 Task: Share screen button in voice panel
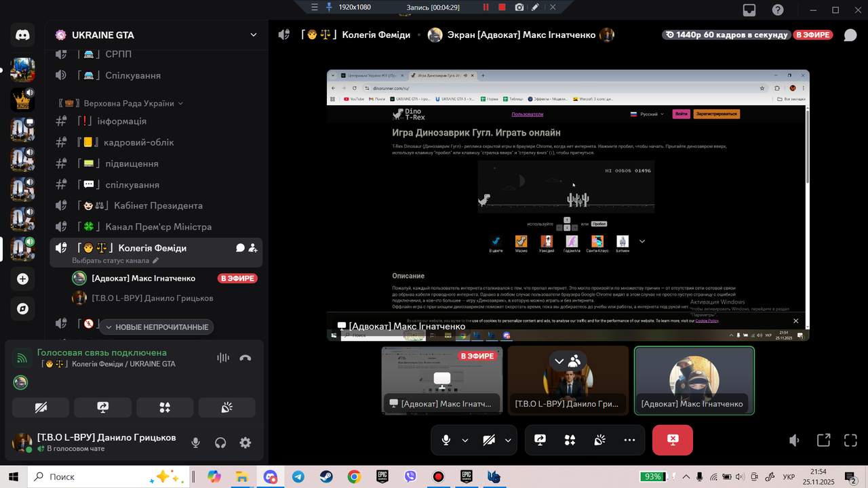point(103,407)
